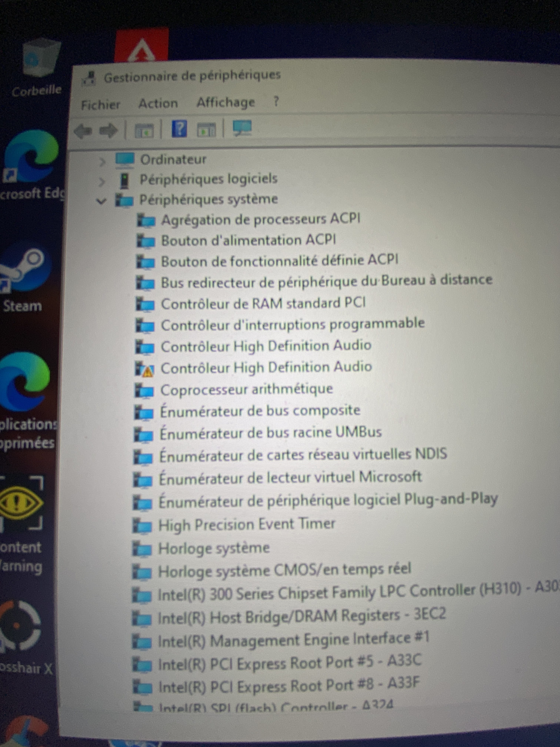Select Contrôleur High Definition Audio with warning icon
The height and width of the screenshot is (747, 560).
pos(266,367)
